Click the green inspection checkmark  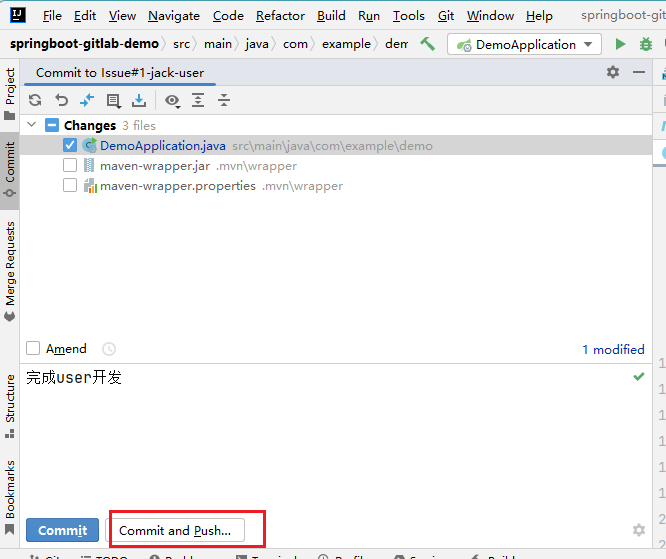tap(639, 376)
